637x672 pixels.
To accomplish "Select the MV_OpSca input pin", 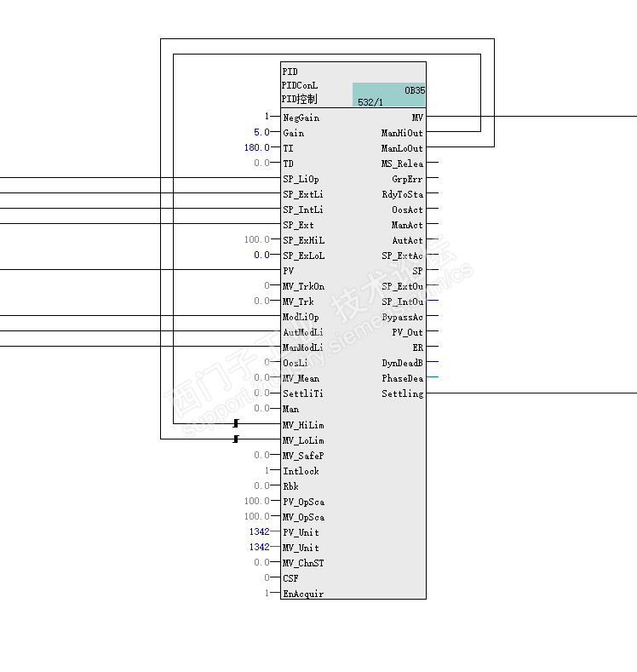I will tap(304, 517).
